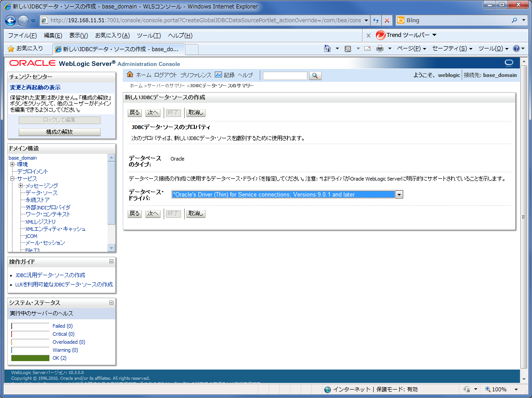
Task: Open the address bar URL history dropdown
Action: point(366,20)
